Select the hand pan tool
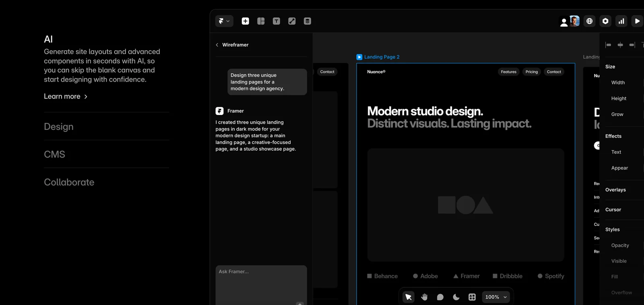Screen dimensions: 644x305 pyautogui.click(x=424, y=297)
